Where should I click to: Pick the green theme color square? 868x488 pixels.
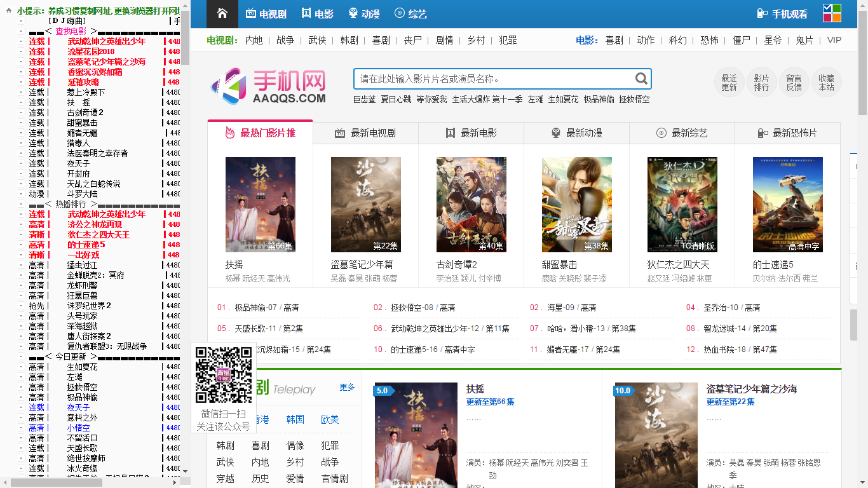click(837, 8)
